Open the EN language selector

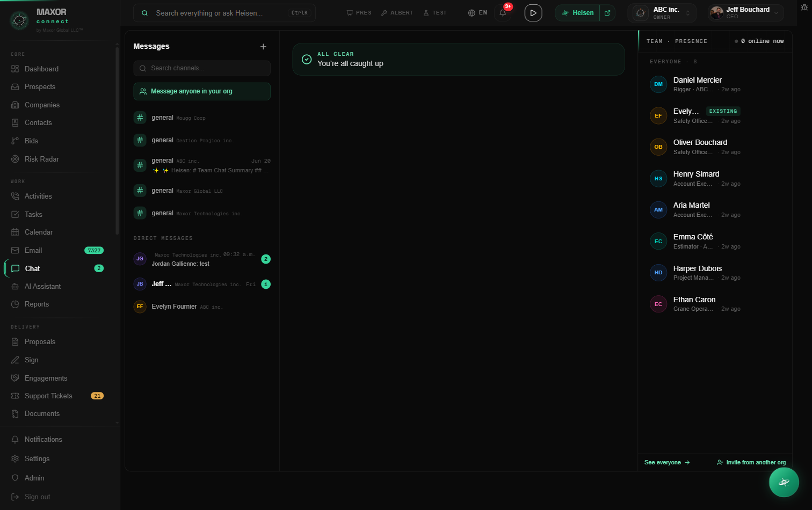(x=477, y=13)
